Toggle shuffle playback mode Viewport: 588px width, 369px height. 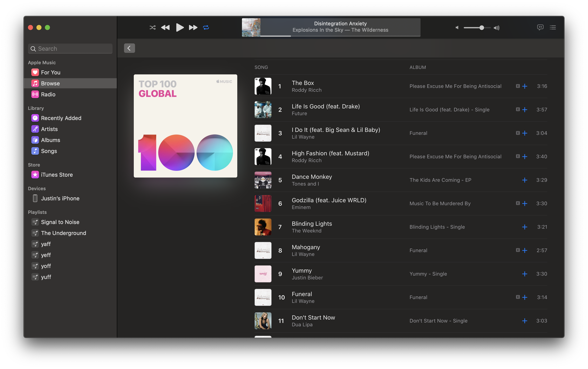coord(152,27)
